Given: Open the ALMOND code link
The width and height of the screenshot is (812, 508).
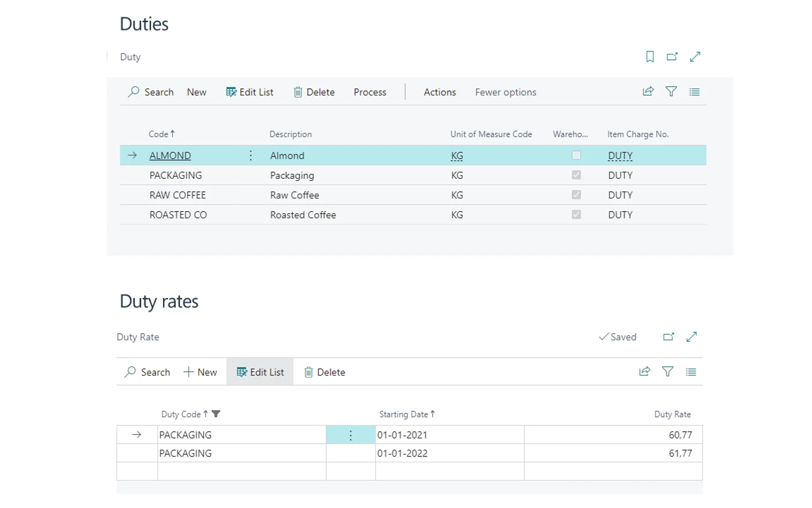Looking at the screenshot, I should (x=170, y=155).
